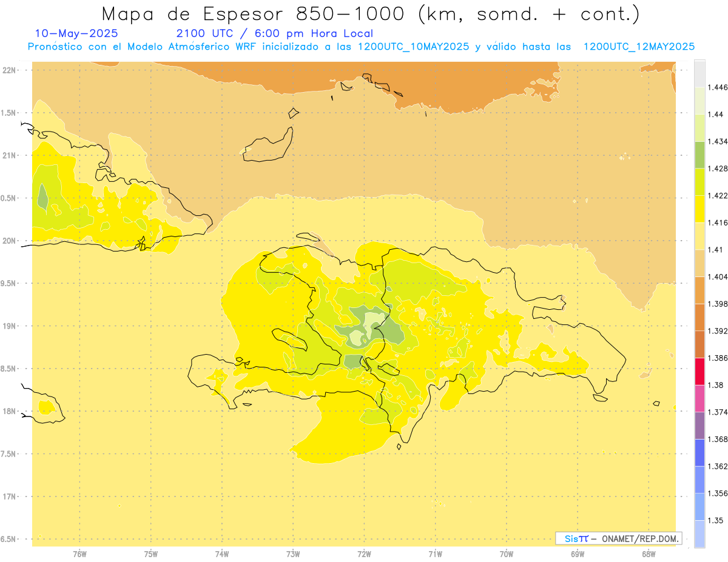Viewport: 728px width, 562px height.
Task: Click the 68W longitude axis label
Action: 649,554
